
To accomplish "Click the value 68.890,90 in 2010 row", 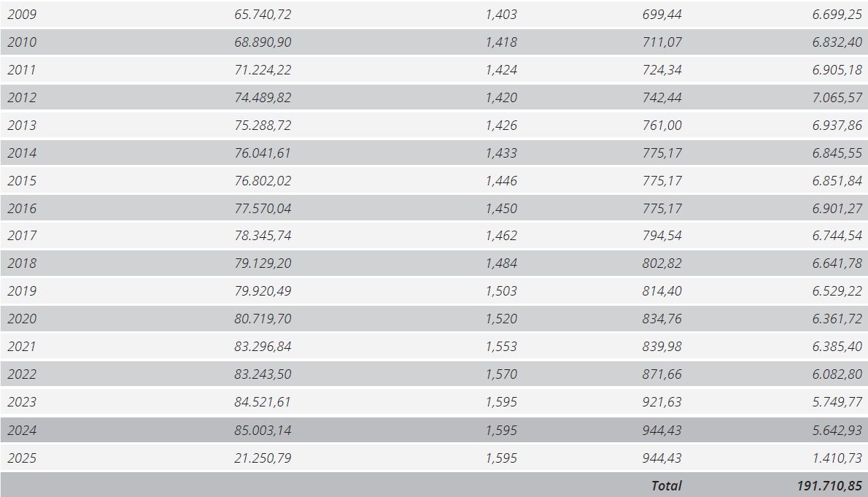I will pos(263,42).
